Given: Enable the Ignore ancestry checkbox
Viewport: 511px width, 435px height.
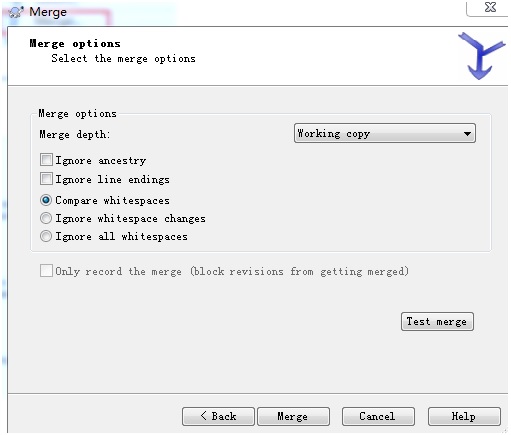Looking at the screenshot, I should [x=46, y=160].
